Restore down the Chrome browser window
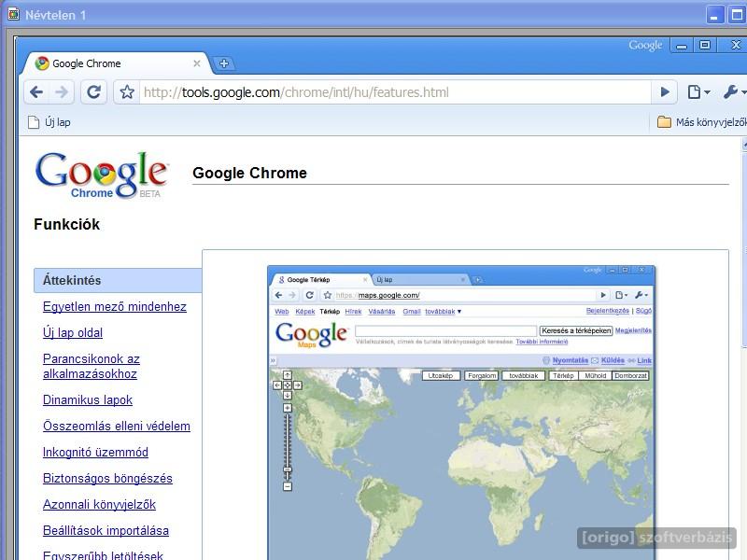This screenshot has height=560, width=747. pos(705,46)
